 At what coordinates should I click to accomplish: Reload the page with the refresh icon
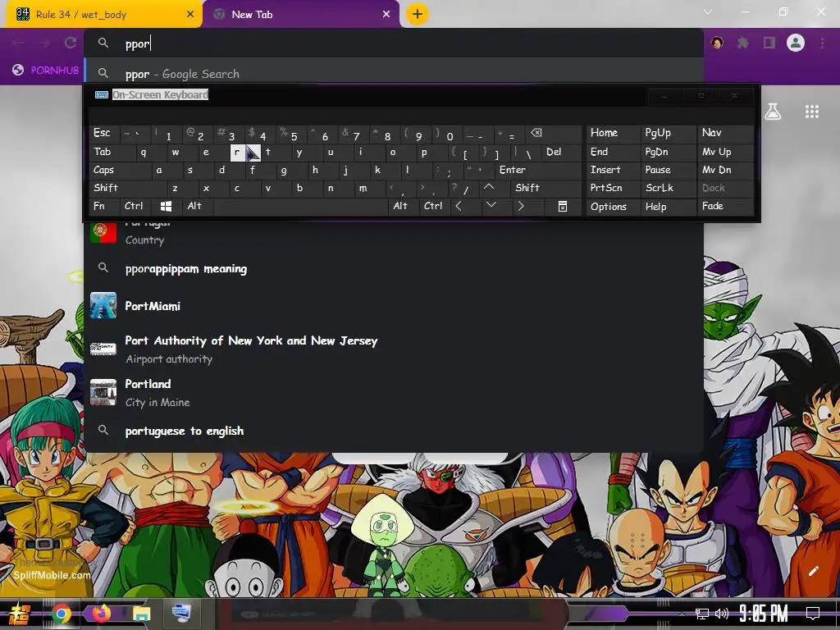click(71, 43)
